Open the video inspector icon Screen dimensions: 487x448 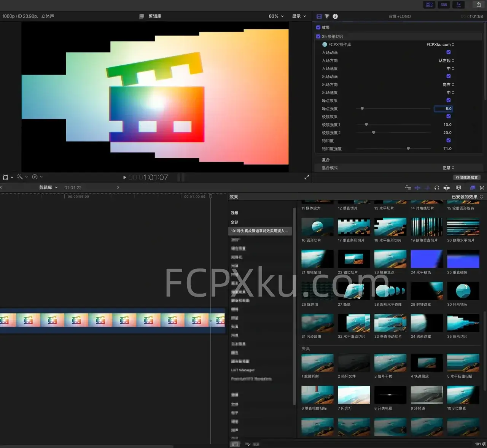(x=319, y=16)
